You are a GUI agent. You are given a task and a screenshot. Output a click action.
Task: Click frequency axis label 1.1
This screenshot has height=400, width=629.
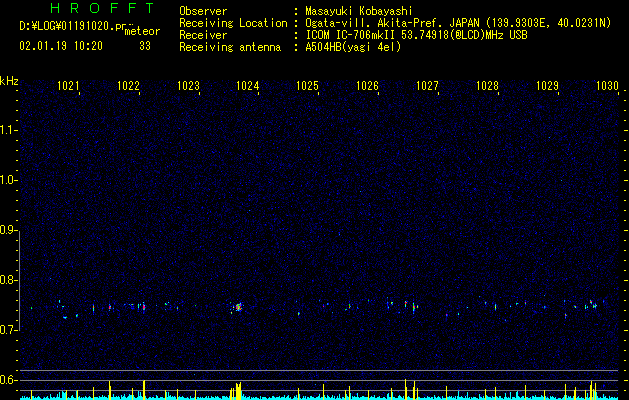point(9,130)
